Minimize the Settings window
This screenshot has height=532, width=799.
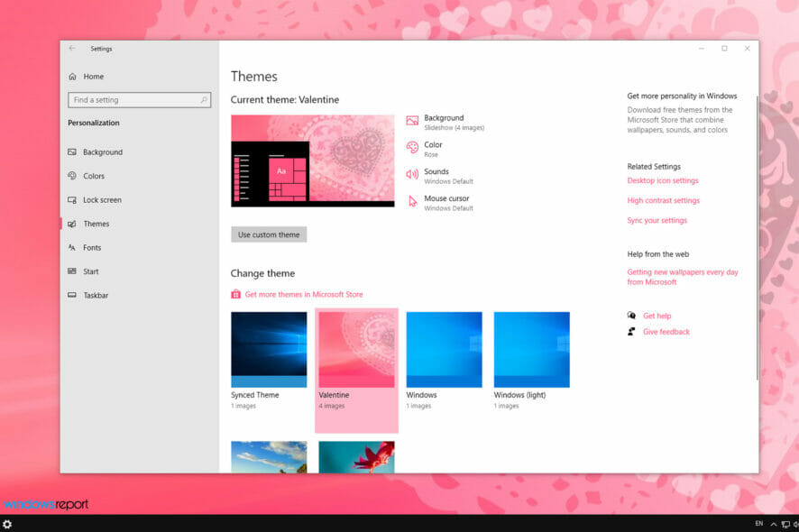tap(702, 49)
